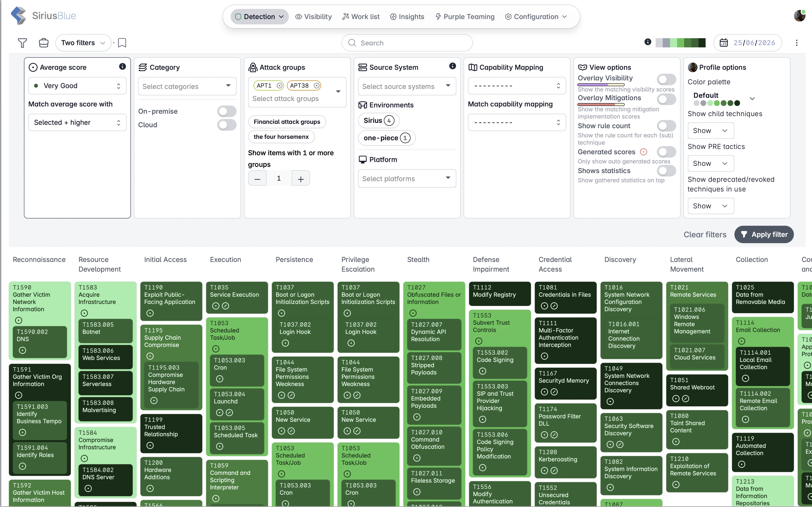This screenshot has width=812, height=507.
Task: Click the Source System info icon
Action: coord(453,66)
